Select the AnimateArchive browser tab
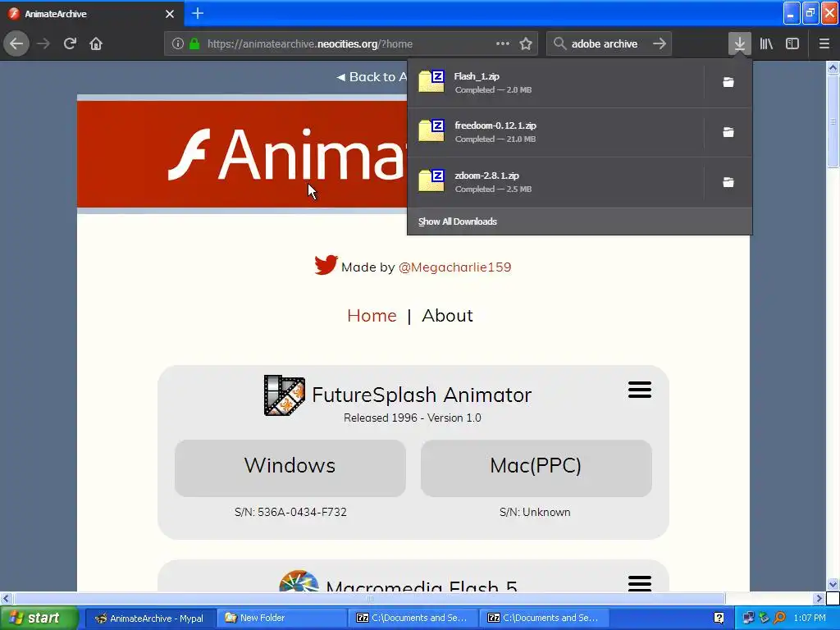 [x=92, y=14]
